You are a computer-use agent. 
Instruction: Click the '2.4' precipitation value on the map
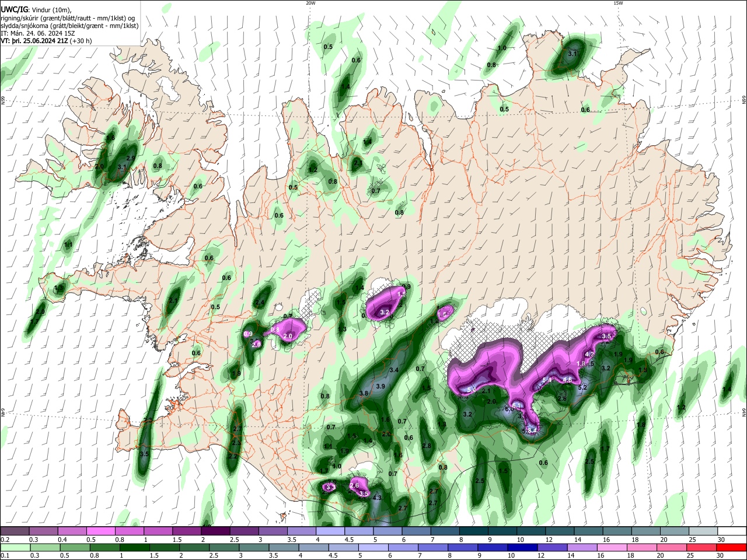tap(260, 302)
